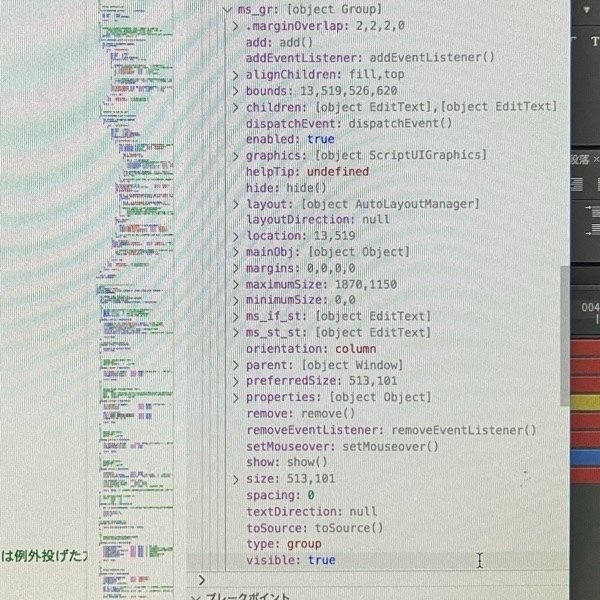
Task: Expand the maximumSize property
Action: click(236, 285)
